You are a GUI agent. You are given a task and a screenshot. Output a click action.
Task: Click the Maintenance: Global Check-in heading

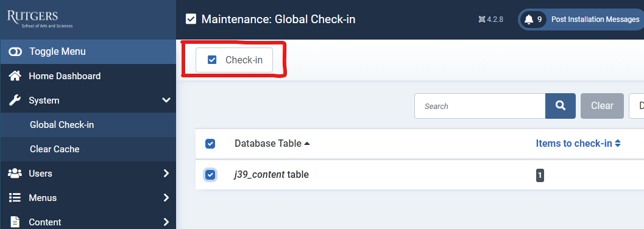pos(278,19)
